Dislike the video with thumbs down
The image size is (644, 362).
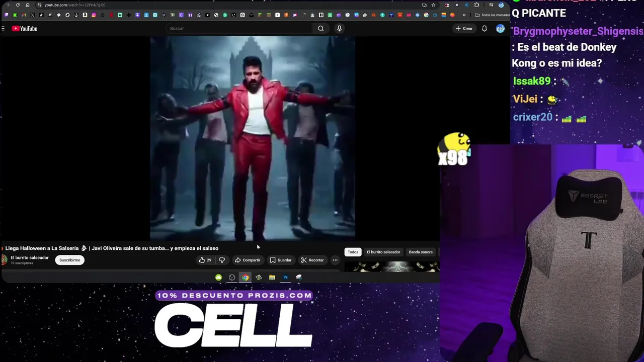point(222,260)
